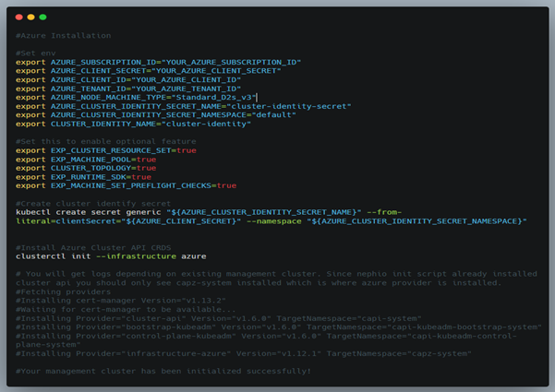Screen dimensions: 555x392
Task: Click the AZURE_CLUSTER_IDENTITY_SECRET_NAMESPACE "default" value
Action: [273, 115]
